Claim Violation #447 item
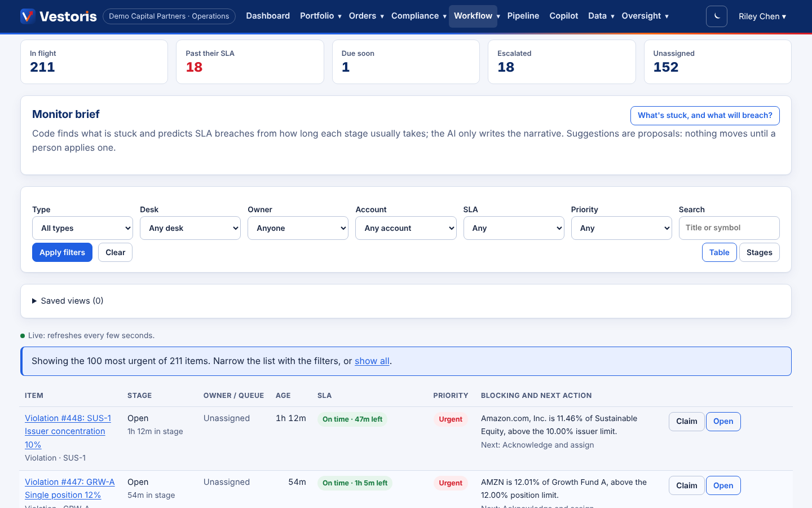The image size is (812, 508). [686, 485]
